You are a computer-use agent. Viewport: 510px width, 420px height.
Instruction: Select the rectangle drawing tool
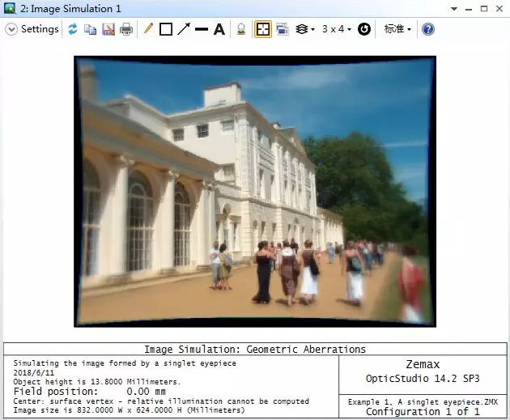tap(166, 29)
